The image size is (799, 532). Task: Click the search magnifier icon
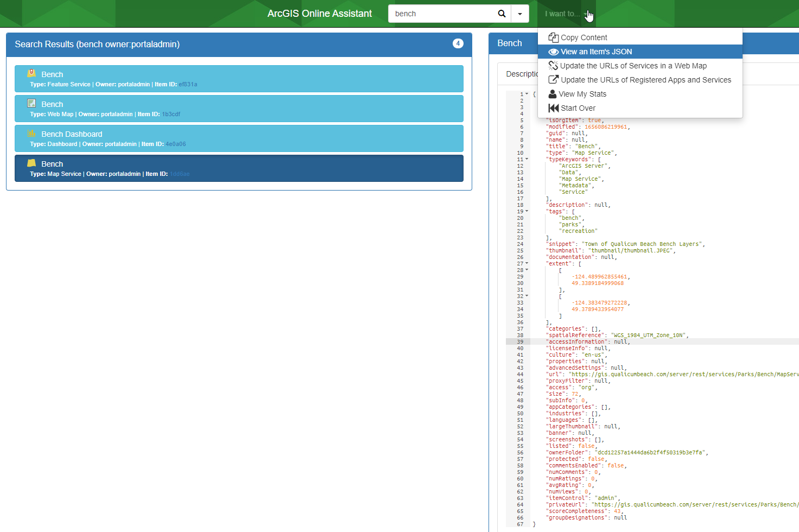(x=502, y=13)
